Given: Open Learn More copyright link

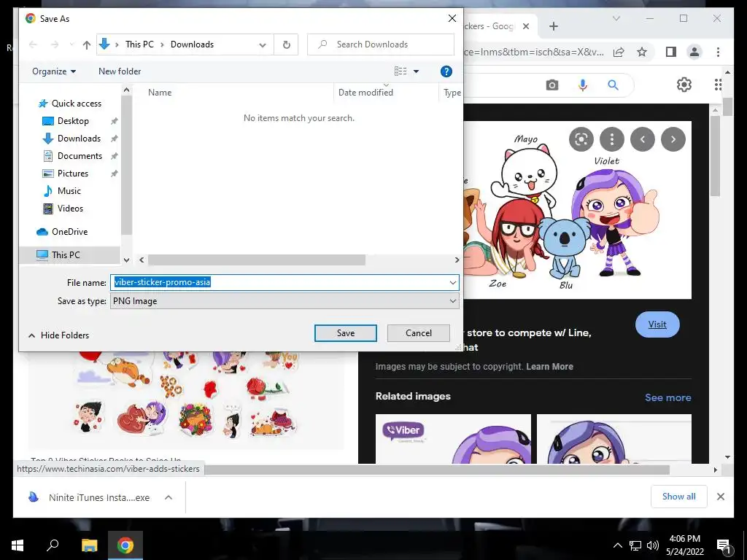Looking at the screenshot, I should 549,367.
